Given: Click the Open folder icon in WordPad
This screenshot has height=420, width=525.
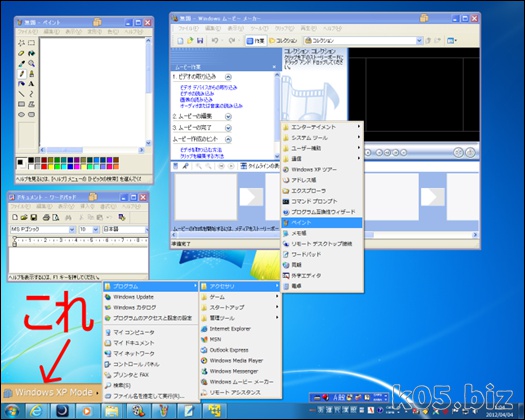Looking at the screenshot, I should [24, 217].
